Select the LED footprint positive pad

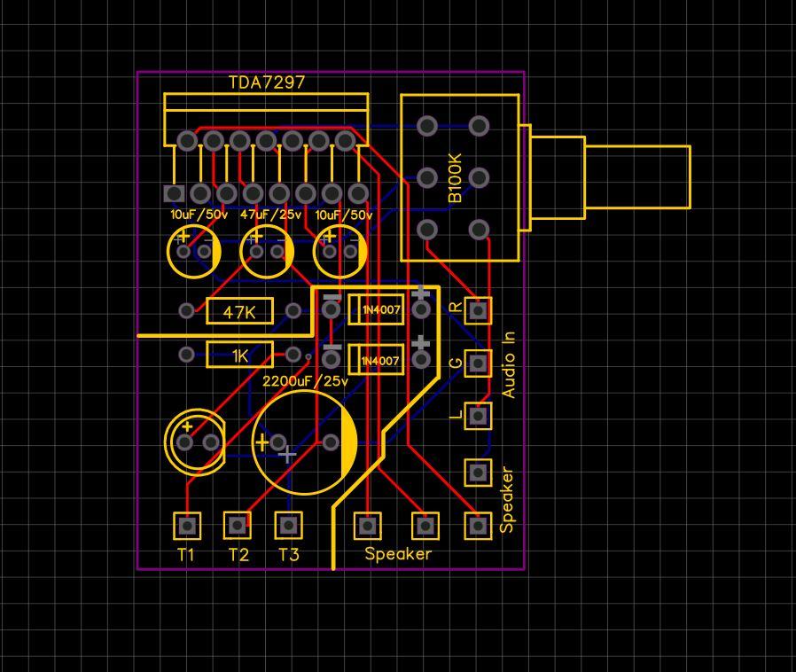point(184,442)
